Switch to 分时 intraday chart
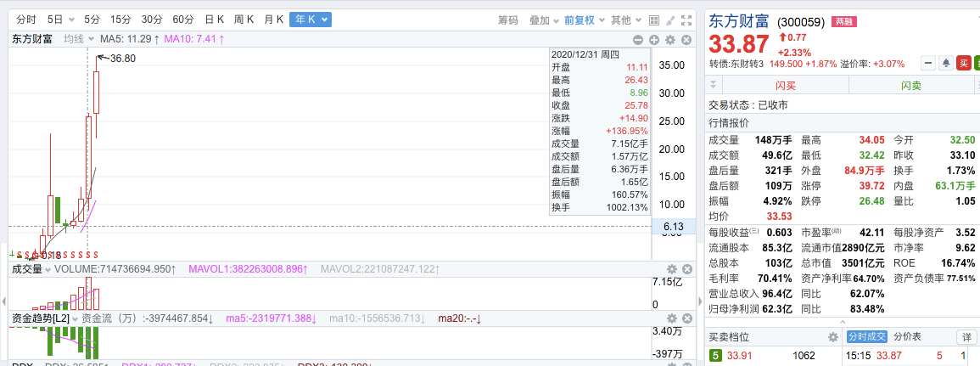Screen dimensions: 980x366 (26, 20)
